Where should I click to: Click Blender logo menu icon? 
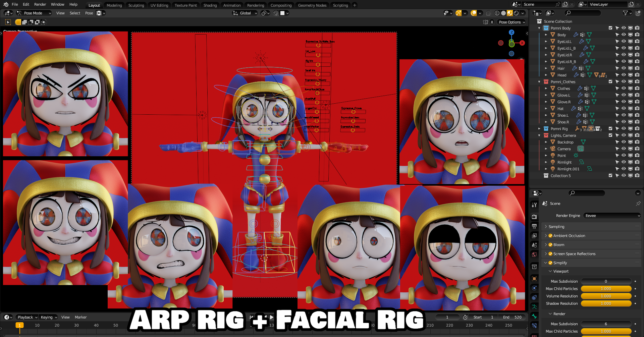click(x=6, y=4)
